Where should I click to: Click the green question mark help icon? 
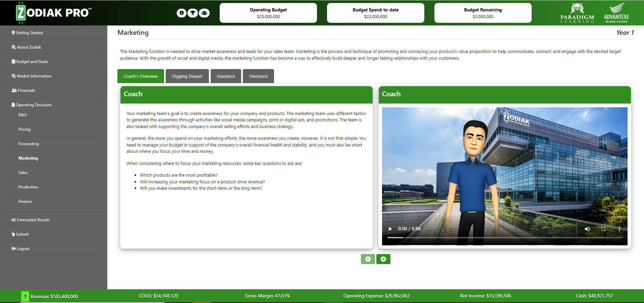pyautogui.click(x=25, y=296)
